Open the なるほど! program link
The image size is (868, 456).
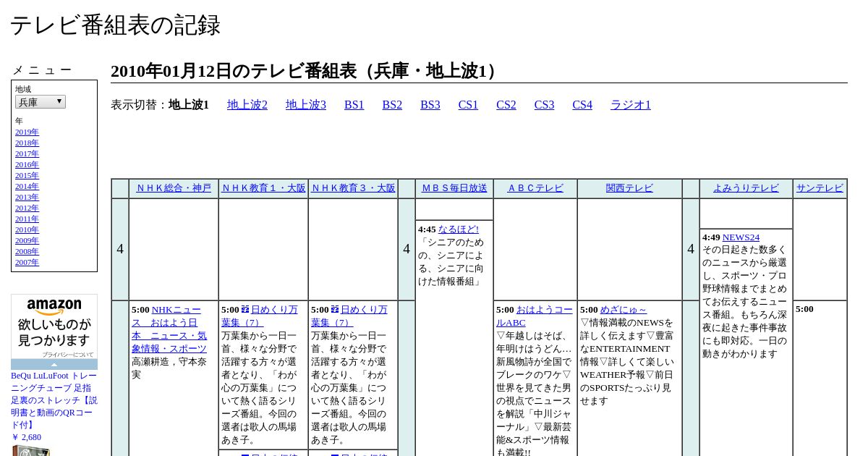(x=459, y=229)
